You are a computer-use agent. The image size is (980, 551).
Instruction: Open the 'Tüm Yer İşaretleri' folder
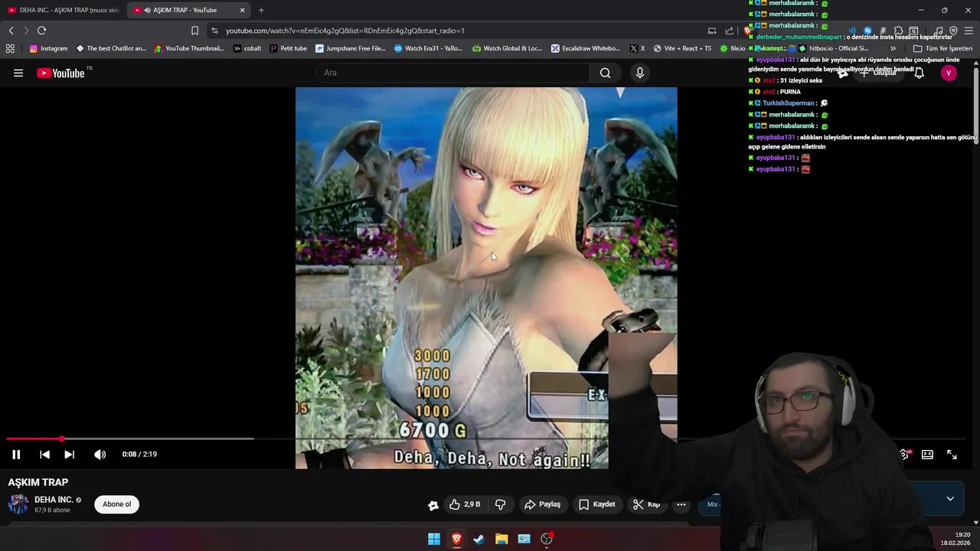pos(942,48)
